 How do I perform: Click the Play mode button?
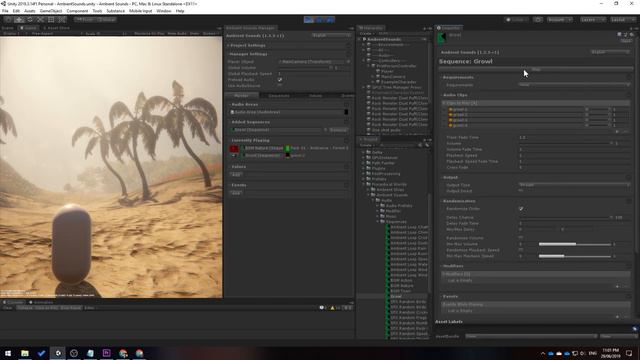click(309, 20)
